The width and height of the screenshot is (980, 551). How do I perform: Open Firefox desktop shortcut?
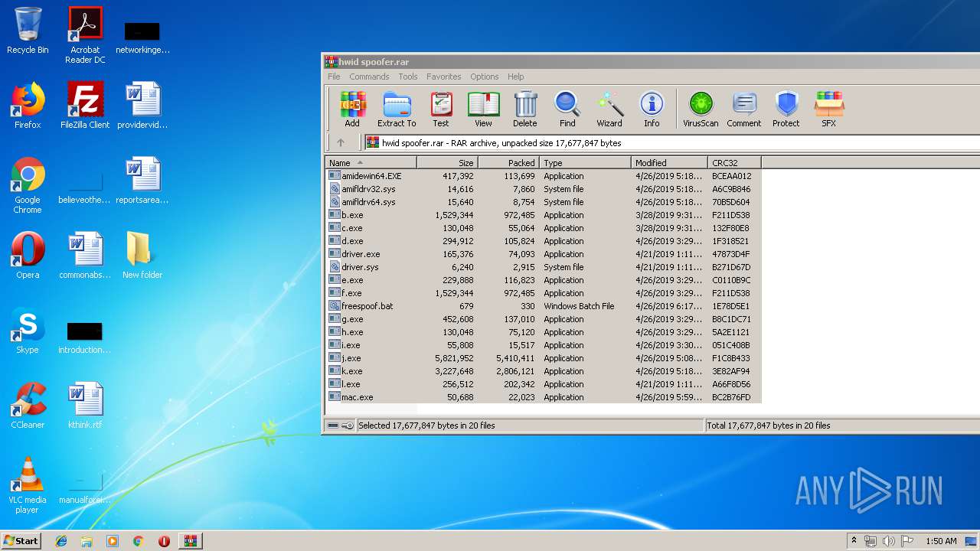(28, 106)
